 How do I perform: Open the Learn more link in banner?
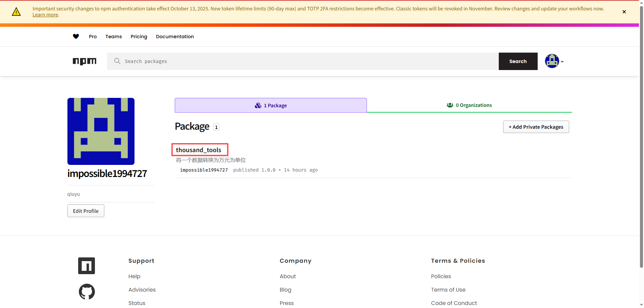(x=45, y=15)
